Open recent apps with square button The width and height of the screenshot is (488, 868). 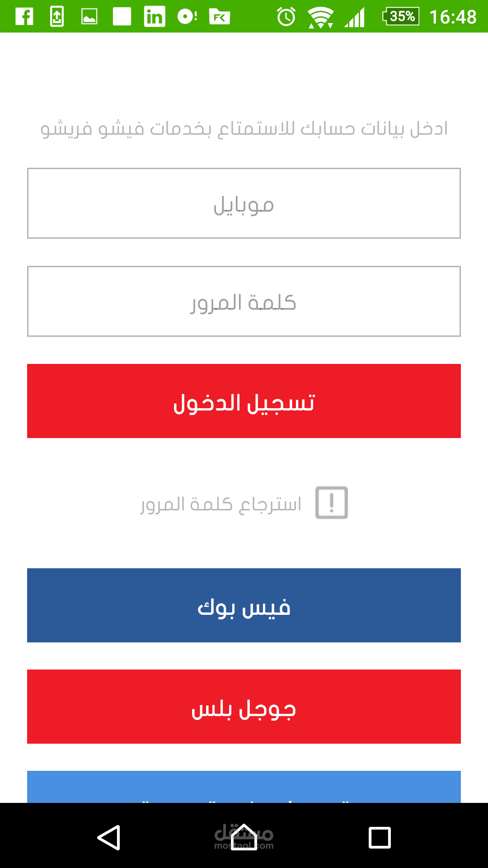pos(380,838)
